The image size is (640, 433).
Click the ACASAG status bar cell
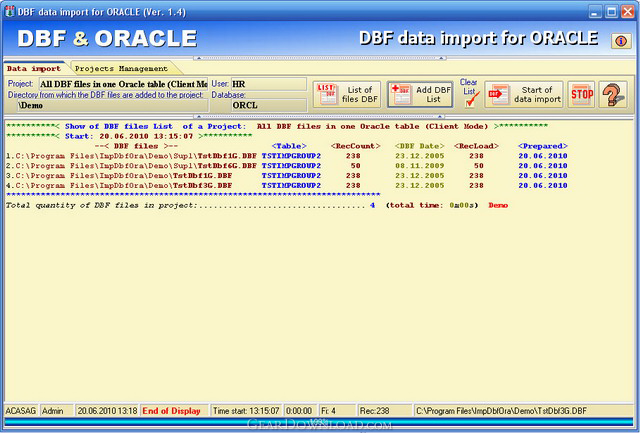pos(21,411)
